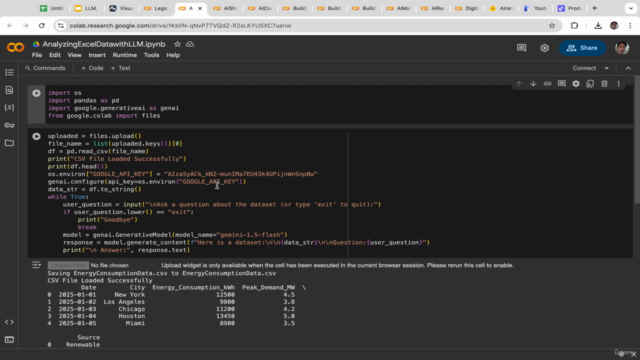Open the Secrets key icon
This screenshot has height=360, width=640.
pos(9,125)
